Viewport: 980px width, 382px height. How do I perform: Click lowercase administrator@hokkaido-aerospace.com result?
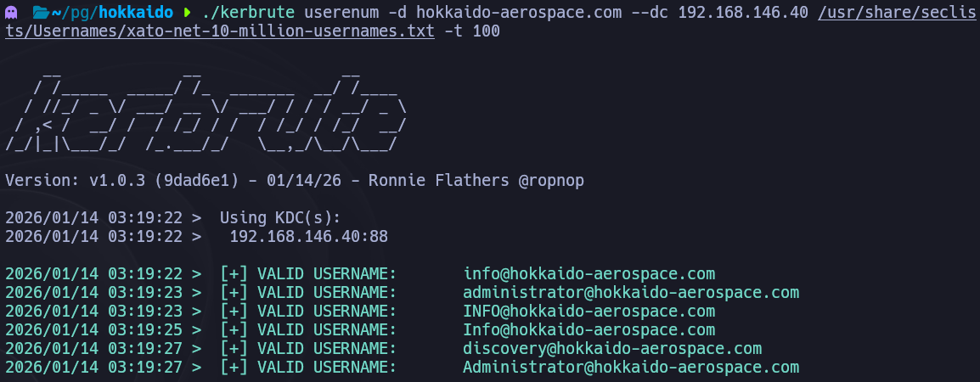pos(631,292)
